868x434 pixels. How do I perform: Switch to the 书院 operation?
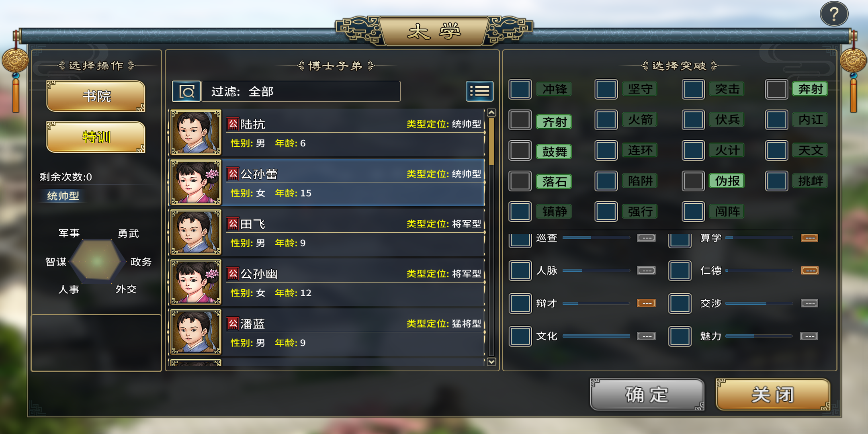pyautogui.click(x=96, y=96)
